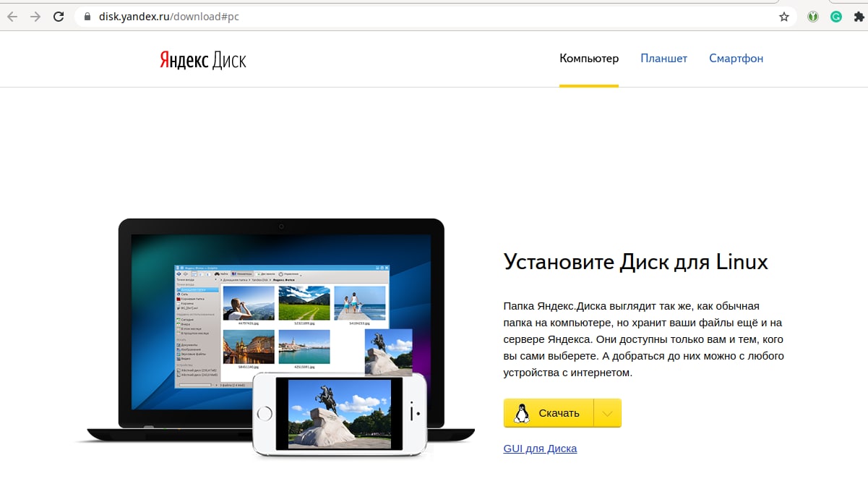Open the green shield extension icon

point(814,17)
